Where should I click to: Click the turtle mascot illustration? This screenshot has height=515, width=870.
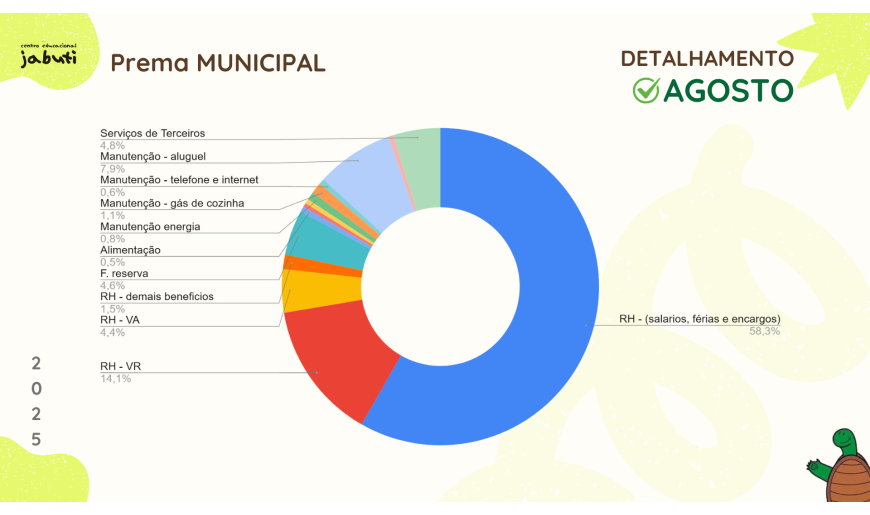coord(842,468)
